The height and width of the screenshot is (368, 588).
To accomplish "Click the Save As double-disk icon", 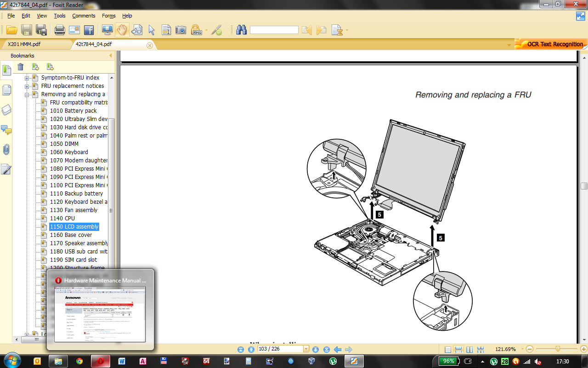I will click(41, 30).
